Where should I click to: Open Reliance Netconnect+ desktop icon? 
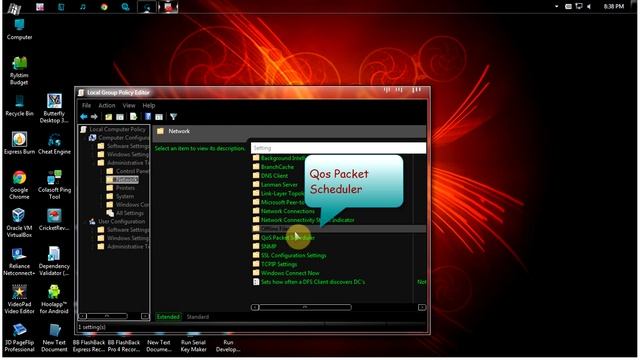pyautogui.click(x=19, y=261)
